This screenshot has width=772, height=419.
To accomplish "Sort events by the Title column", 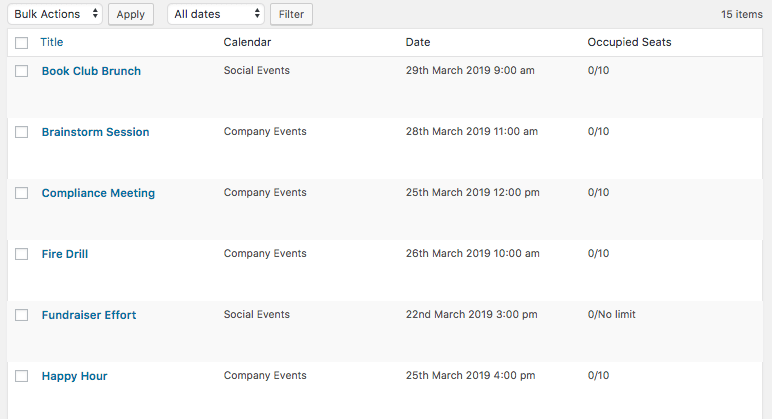I will click(51, 42).
